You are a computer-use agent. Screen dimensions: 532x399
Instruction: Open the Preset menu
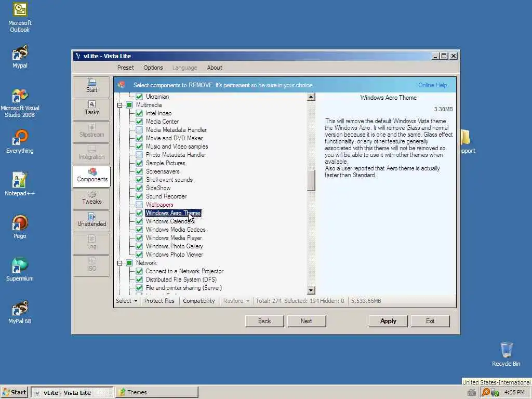click(x=126, y=68)
